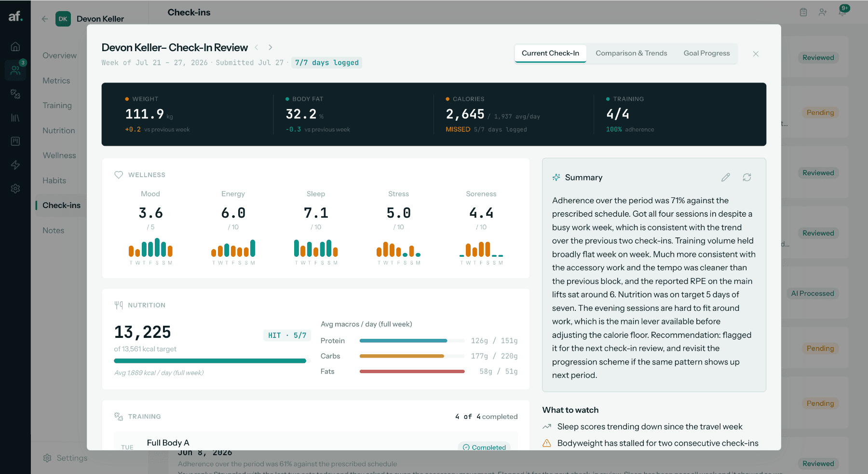Open the library books icon in the left rail
Viewport: 868px width, 474px height.
pyautogui.click(x=15, y=118)
